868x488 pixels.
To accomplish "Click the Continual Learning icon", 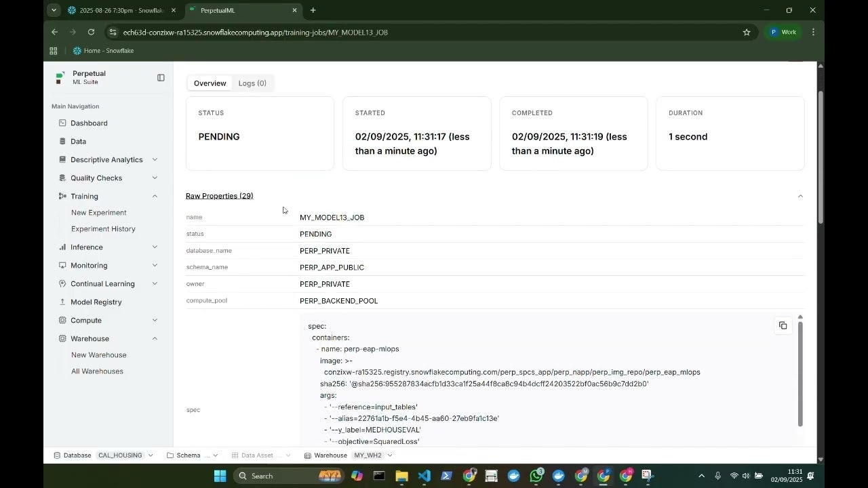I will tap(62, 284).
